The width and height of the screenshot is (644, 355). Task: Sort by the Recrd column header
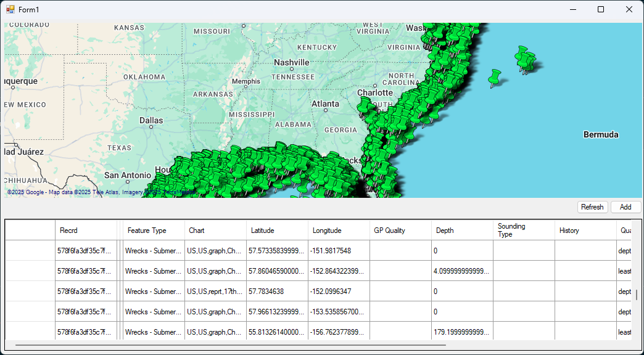pyautogui.click(x=86, y=231)
